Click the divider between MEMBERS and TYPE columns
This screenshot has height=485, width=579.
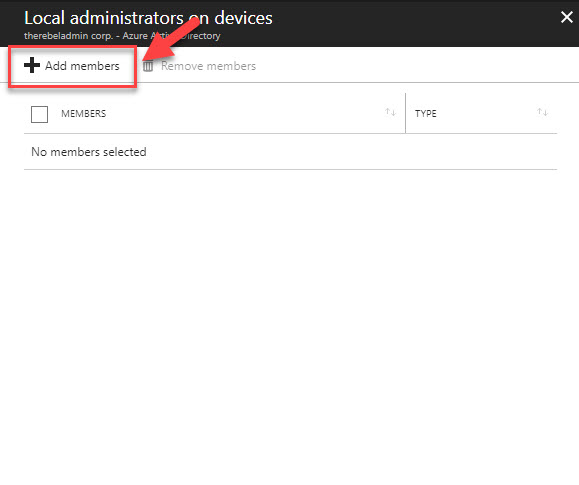pyautogui.click(x=405, y=113)
